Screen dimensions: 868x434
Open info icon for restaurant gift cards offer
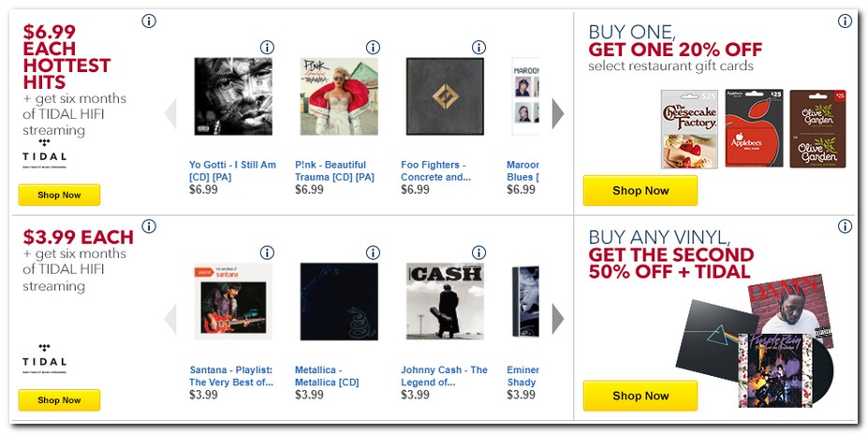[x=845, y=22]
